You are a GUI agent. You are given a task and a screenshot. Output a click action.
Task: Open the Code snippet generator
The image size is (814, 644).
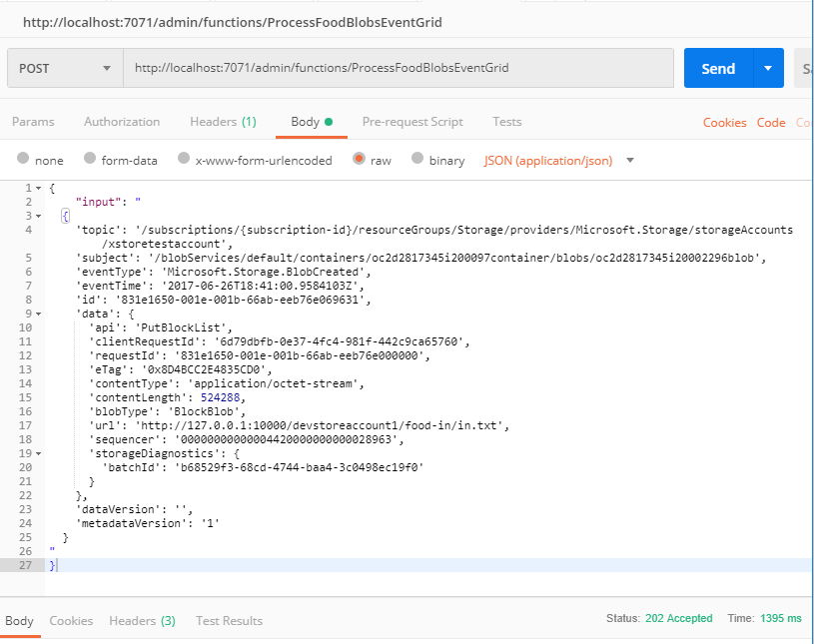coord(770,122)
